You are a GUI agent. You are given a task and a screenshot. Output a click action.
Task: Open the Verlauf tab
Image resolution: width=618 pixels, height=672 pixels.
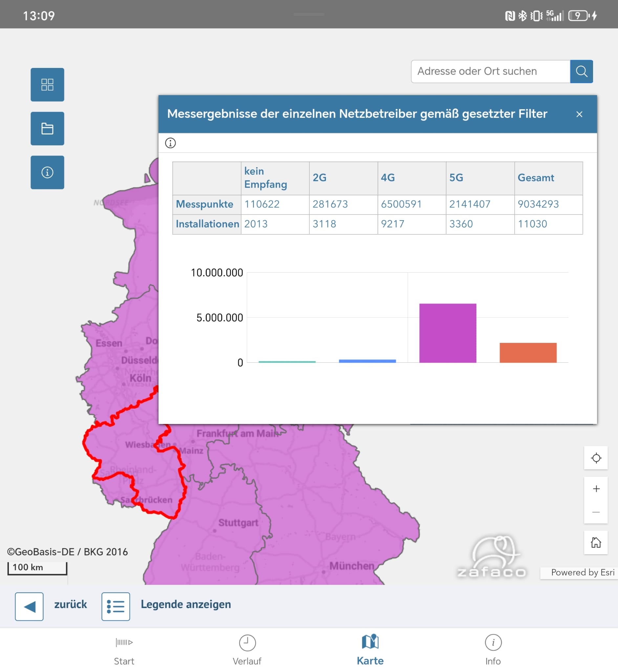[247, 650]
